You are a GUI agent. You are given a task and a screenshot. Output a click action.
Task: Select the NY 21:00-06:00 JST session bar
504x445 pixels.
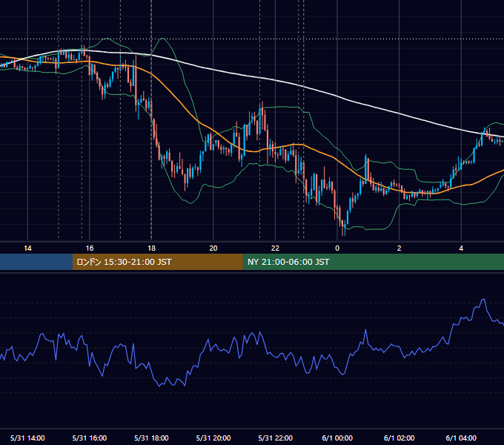pos(373,262)
